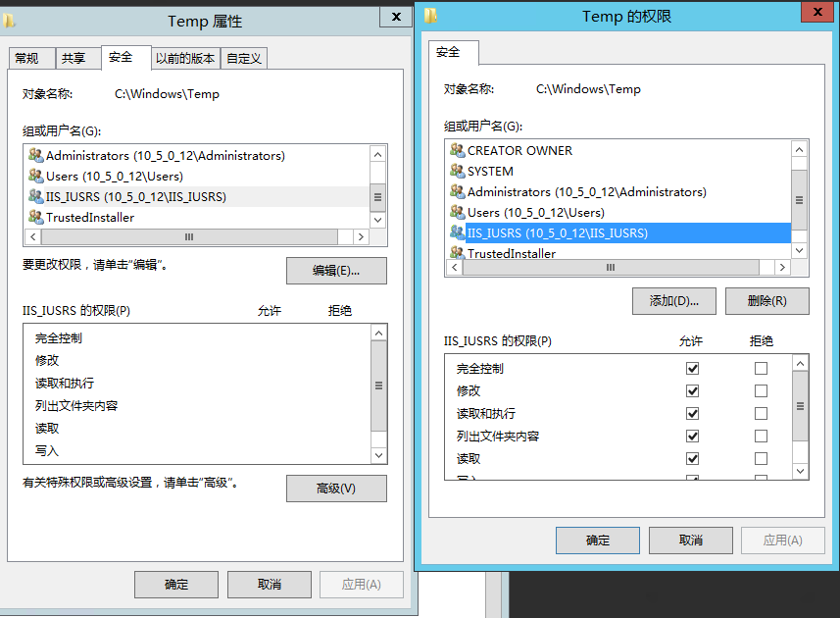Open advanced settings with 高级(V) button
Image resolution: width=840 pixels, height=618 pixels.
pos(336,489)
